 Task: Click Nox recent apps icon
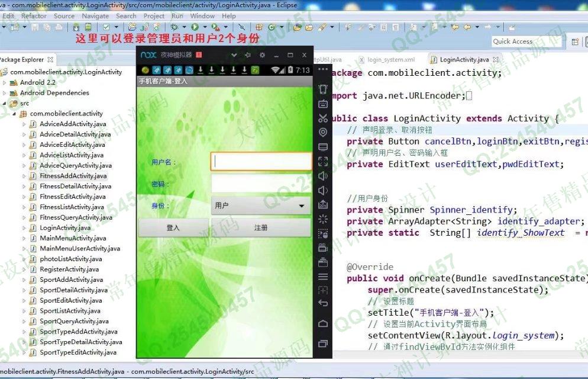click(323, 343)
